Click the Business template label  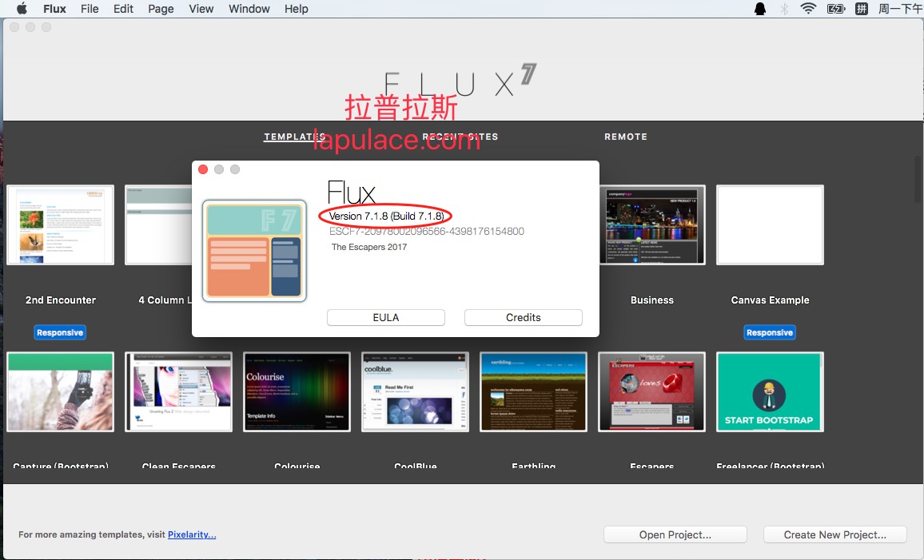coord(651,300)
